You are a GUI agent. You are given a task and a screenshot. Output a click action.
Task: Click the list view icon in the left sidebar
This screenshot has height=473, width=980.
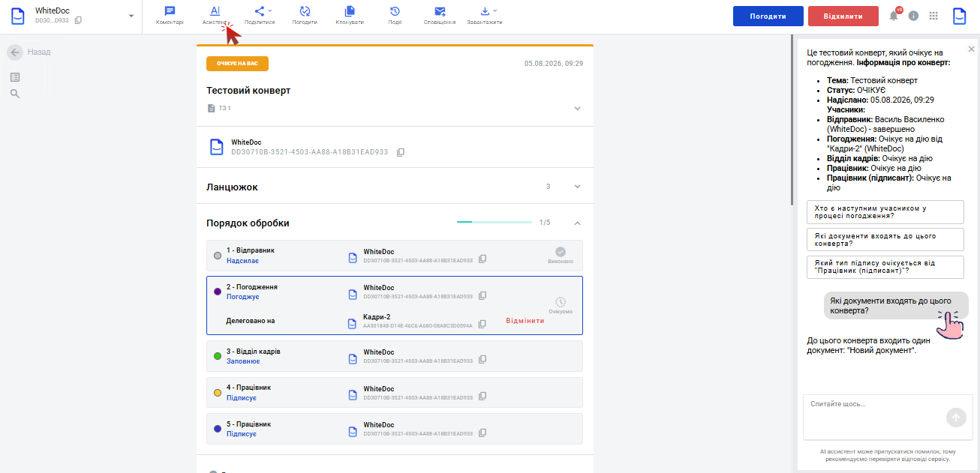[x=15, y=77]
